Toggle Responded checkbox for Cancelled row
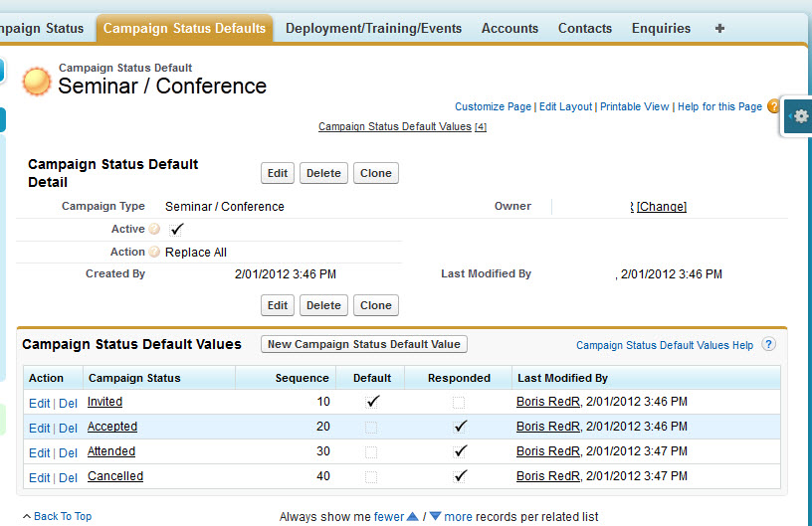Viewport: 812px width, 526px height. pos(460,476)
